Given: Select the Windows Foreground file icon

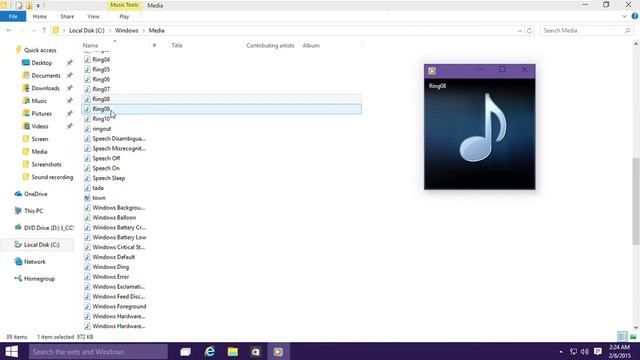Looking at the screenshot, I should 87,307.
